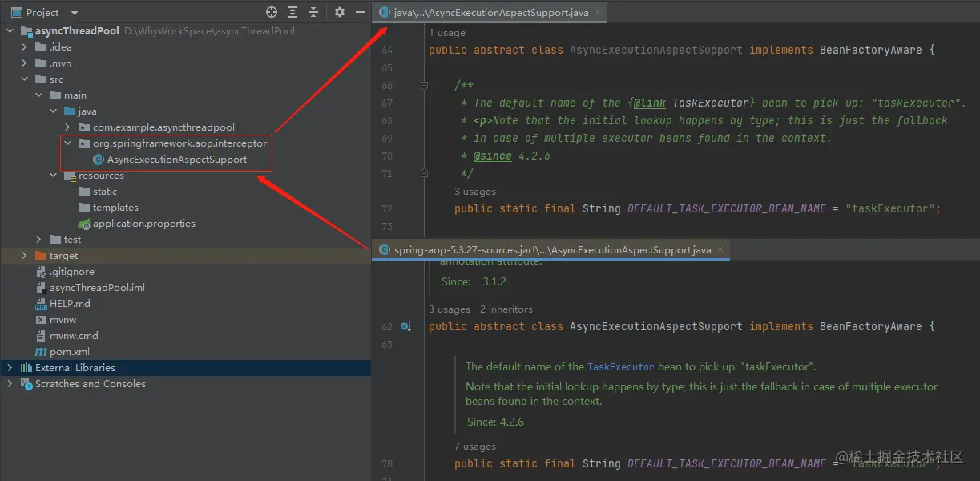Expand the External Libraries node arrow
The width and height of the screenshot is (980, 481).
click(10, 368)
